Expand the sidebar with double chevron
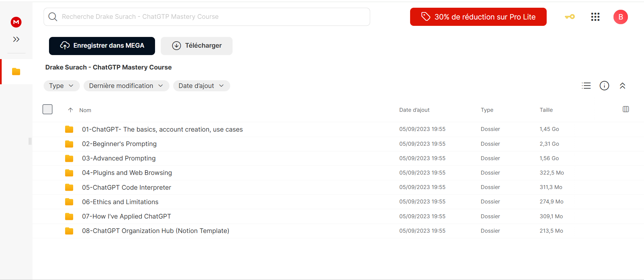 pos(16,39)
